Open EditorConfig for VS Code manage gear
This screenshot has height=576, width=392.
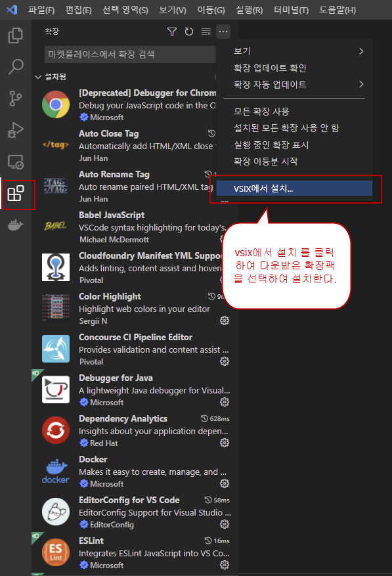[x=225, y=524]
